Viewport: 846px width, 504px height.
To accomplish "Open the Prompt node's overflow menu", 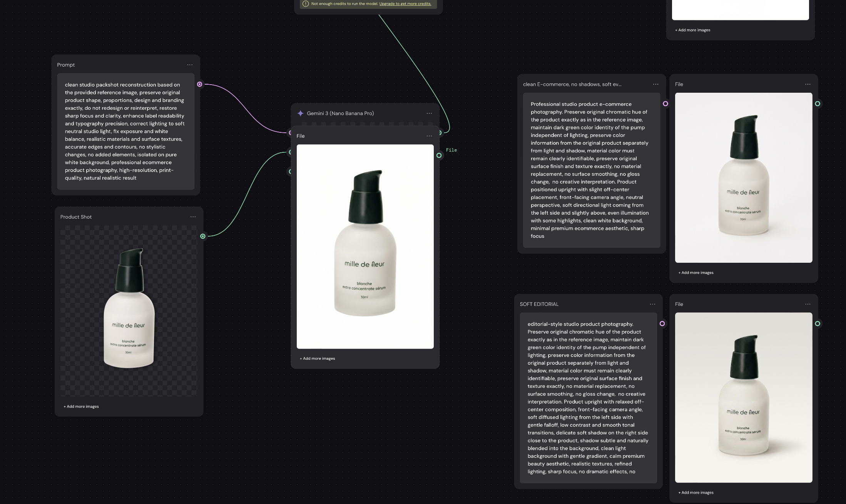I will click(190, 65).
